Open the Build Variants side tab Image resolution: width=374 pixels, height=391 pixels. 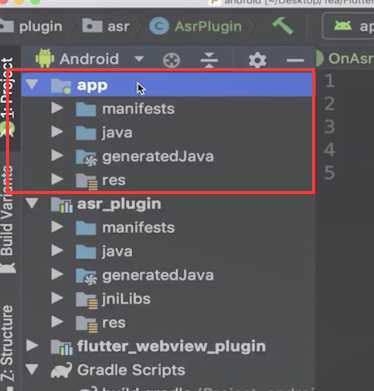tap(8, 218)
